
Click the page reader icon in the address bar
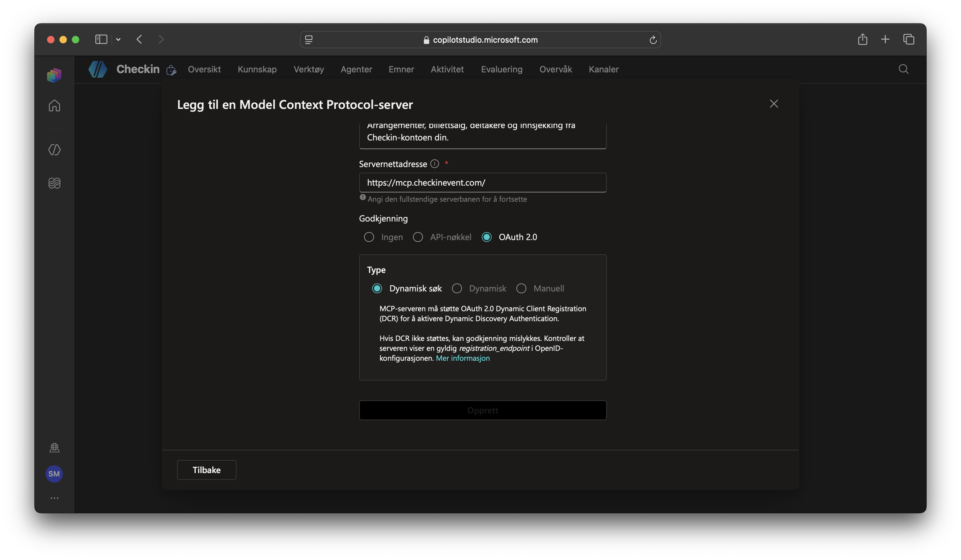[x=309, y=40]
